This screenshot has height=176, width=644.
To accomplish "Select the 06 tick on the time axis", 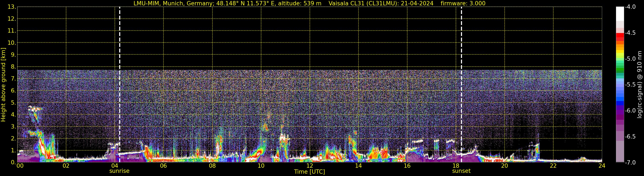I will pyautogui.click(x=163, y=166).
